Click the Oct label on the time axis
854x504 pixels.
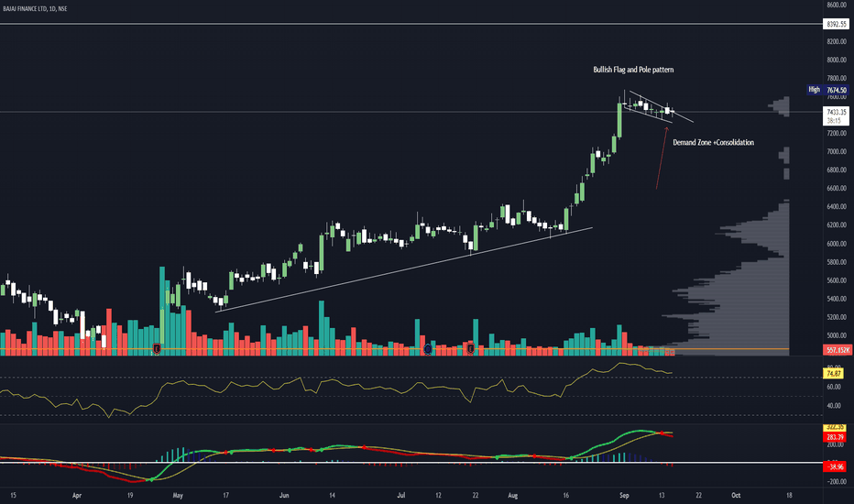coord(736,496)
